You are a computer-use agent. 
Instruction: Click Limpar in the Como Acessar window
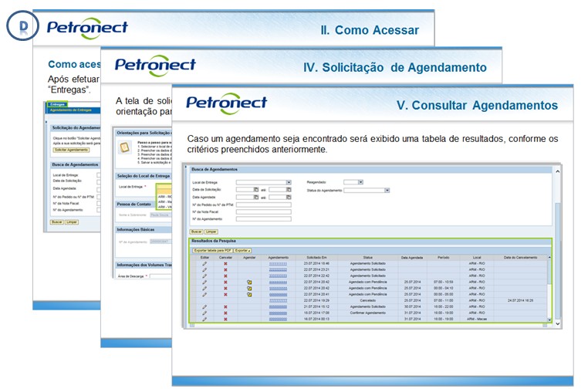click(72, 222)
